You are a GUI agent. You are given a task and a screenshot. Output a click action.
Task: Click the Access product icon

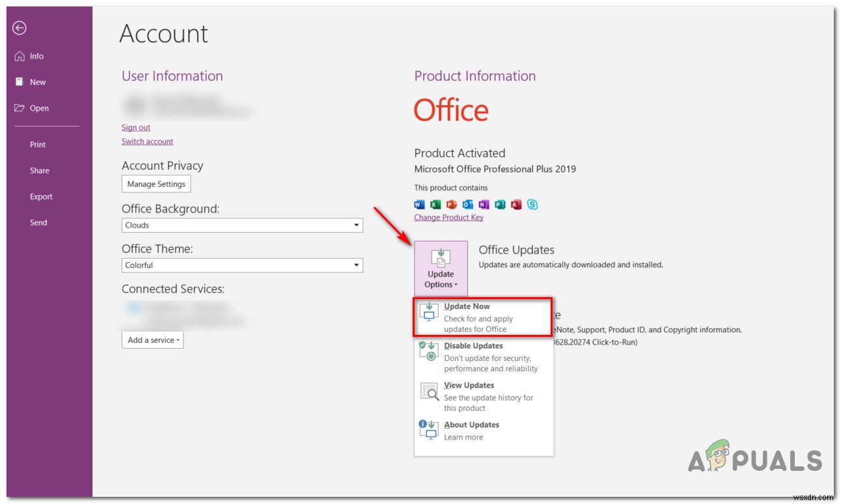point(516,204)
